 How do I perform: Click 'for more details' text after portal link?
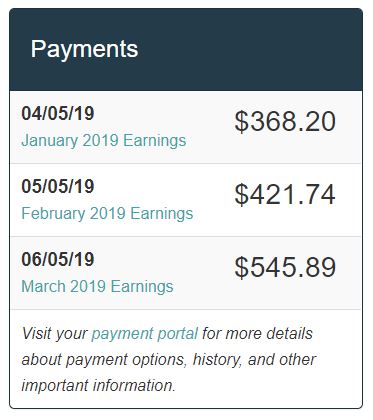tap(257, 333)
